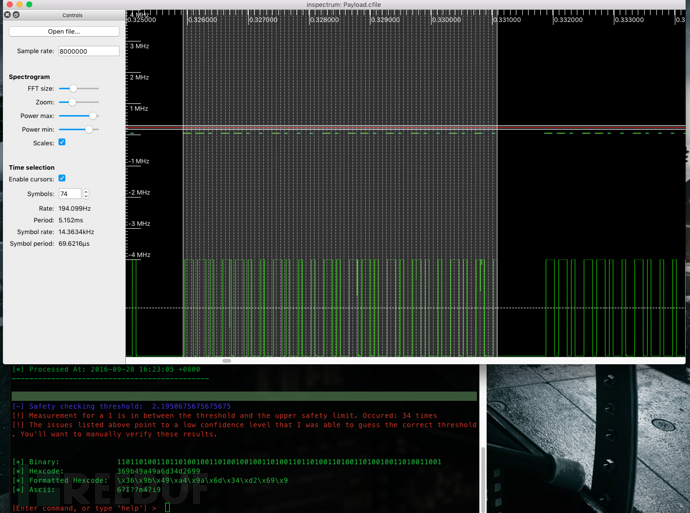This screenshot has height=513, width=690.
Task: Minimize the inspectrum window with yellow button
Action: point(18,4)
